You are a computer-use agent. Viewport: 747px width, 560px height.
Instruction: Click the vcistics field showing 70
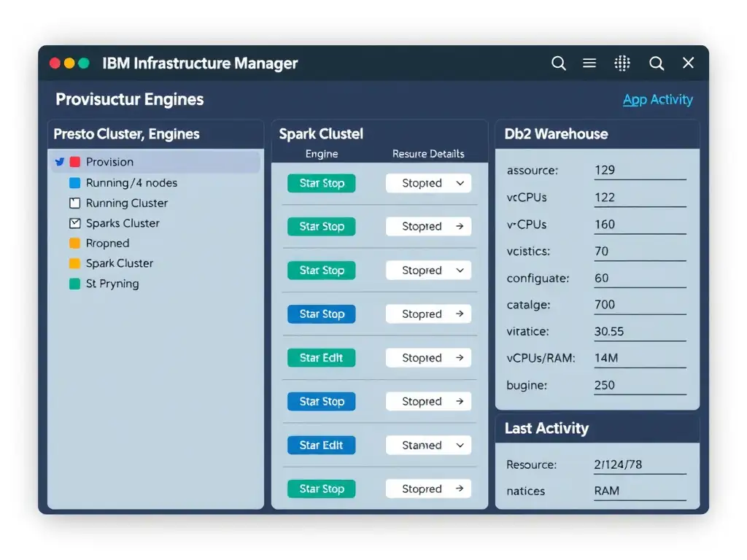coord(640,252)
